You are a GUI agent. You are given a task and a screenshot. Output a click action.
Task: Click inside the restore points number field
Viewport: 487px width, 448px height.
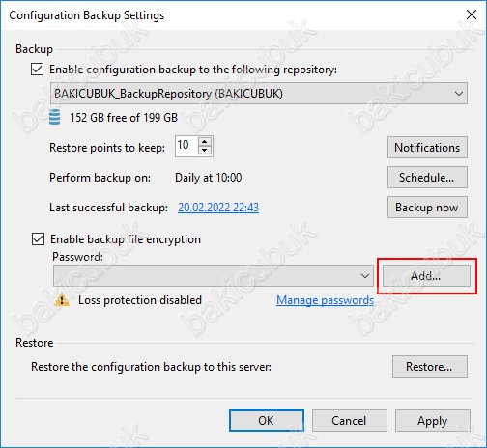click(186, 146)
